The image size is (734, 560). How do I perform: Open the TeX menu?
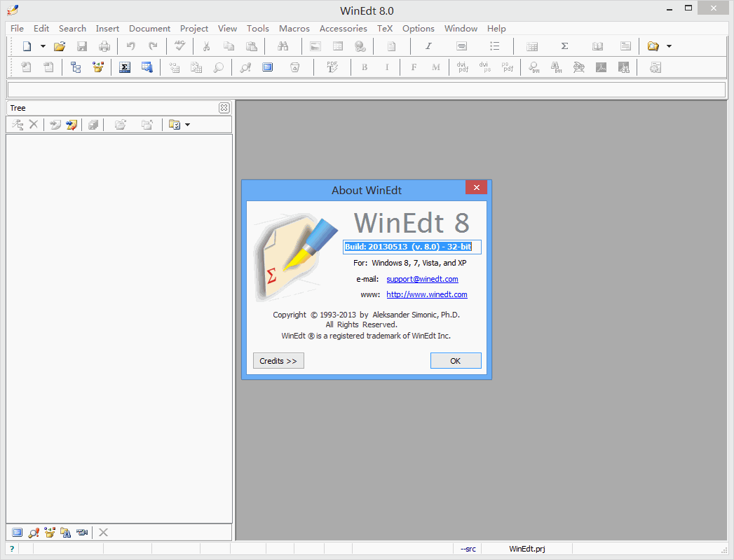(385, 29)
